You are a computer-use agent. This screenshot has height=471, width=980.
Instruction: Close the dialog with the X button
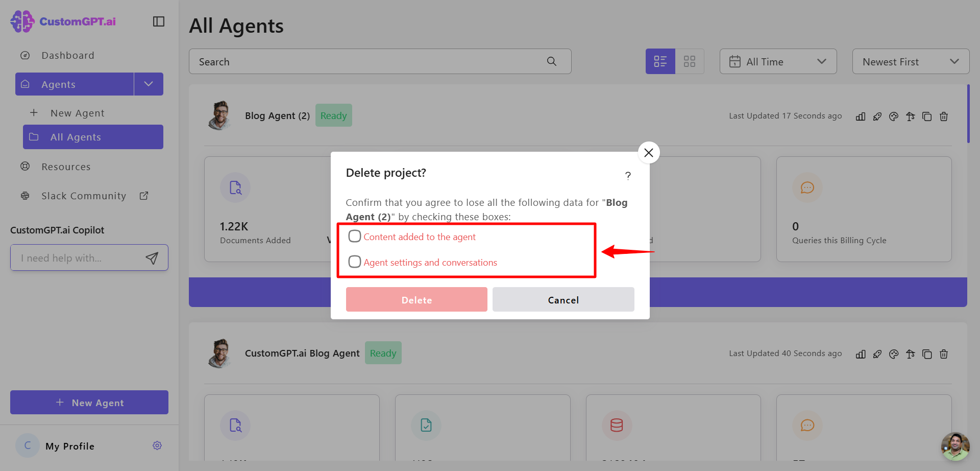(649, 153)
